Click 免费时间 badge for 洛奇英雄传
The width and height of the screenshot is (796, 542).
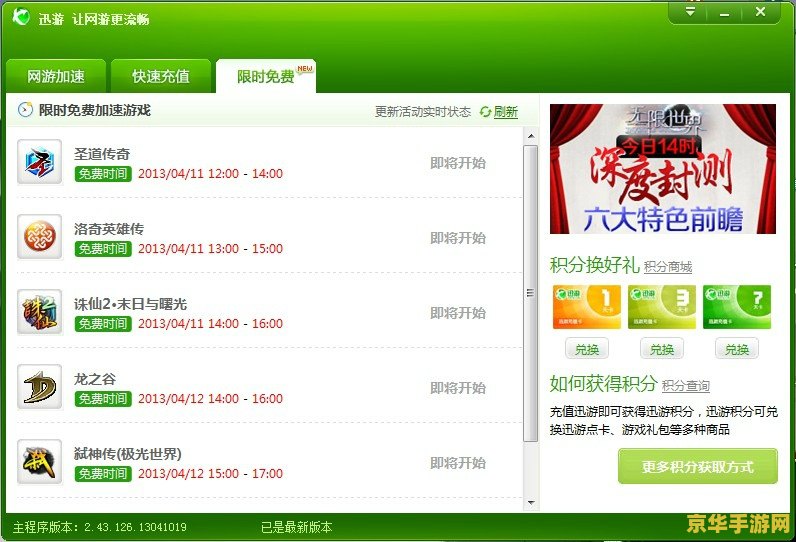[x=103, y=249]
